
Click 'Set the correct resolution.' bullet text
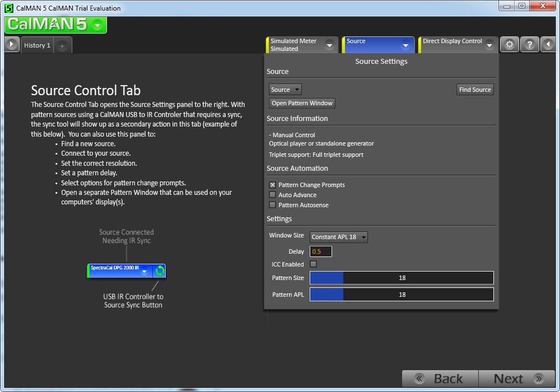tap(99, 164)
